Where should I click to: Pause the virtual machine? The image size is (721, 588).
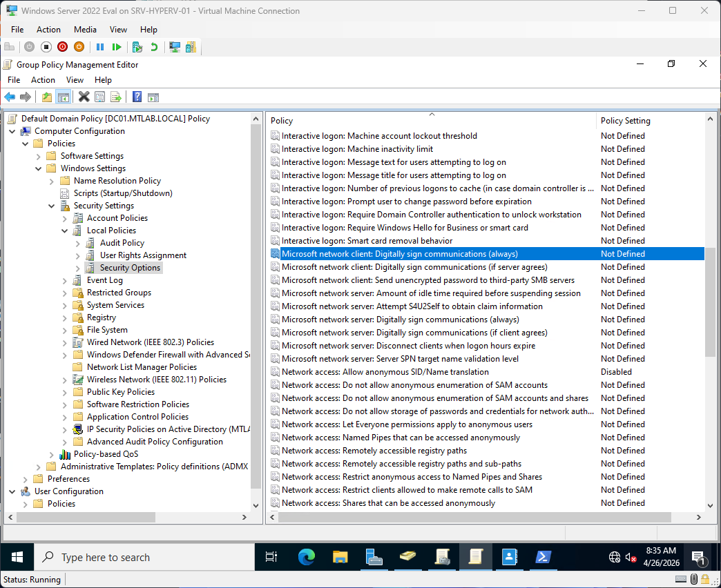[100, 47]
